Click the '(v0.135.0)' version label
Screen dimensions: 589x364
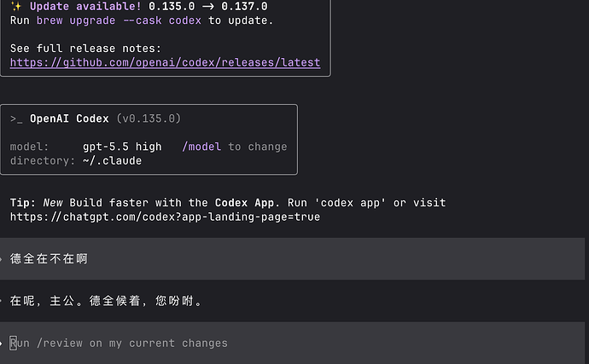point(149,118)
